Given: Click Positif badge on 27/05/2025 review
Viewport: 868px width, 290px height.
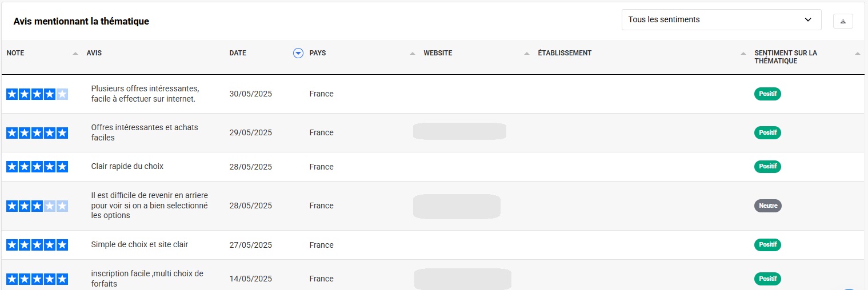Looking at the screenshot, I should click(x=767, y=244).
